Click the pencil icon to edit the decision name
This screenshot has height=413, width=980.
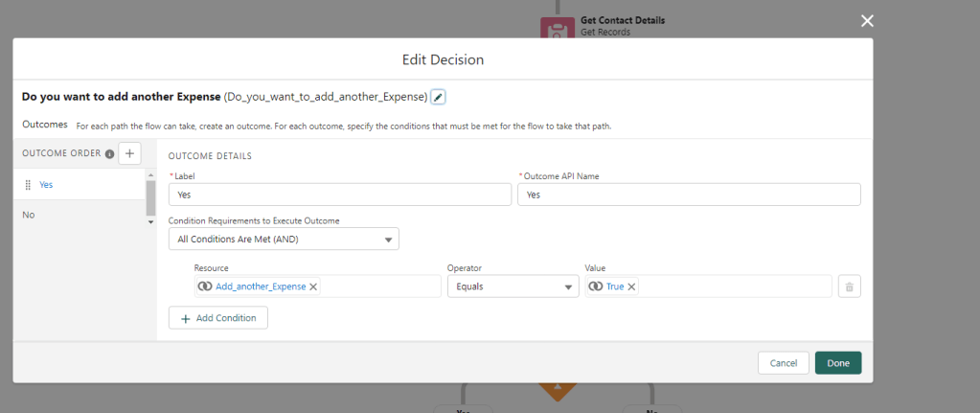coord(438,97)
